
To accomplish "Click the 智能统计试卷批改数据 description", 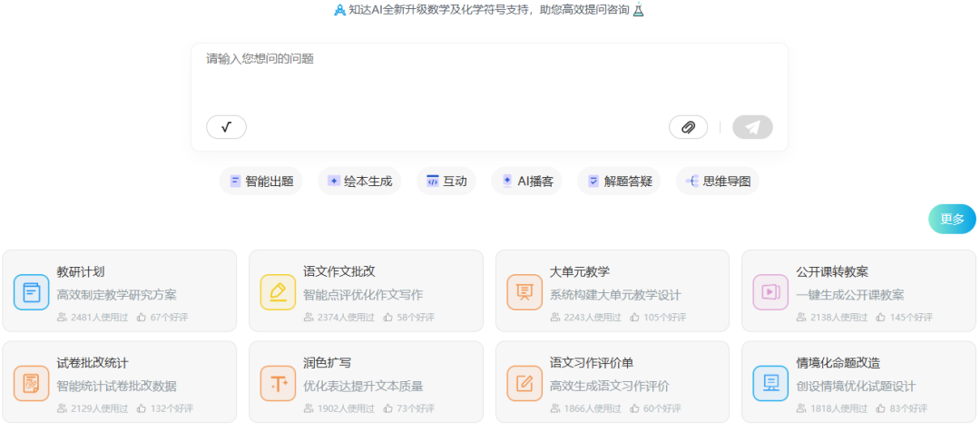I will click(x=117, y=386).
